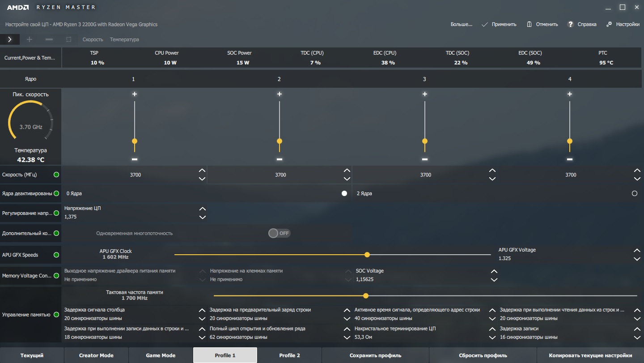Click the plus icon above core 3 slider
644x363 pixels.
425,94
